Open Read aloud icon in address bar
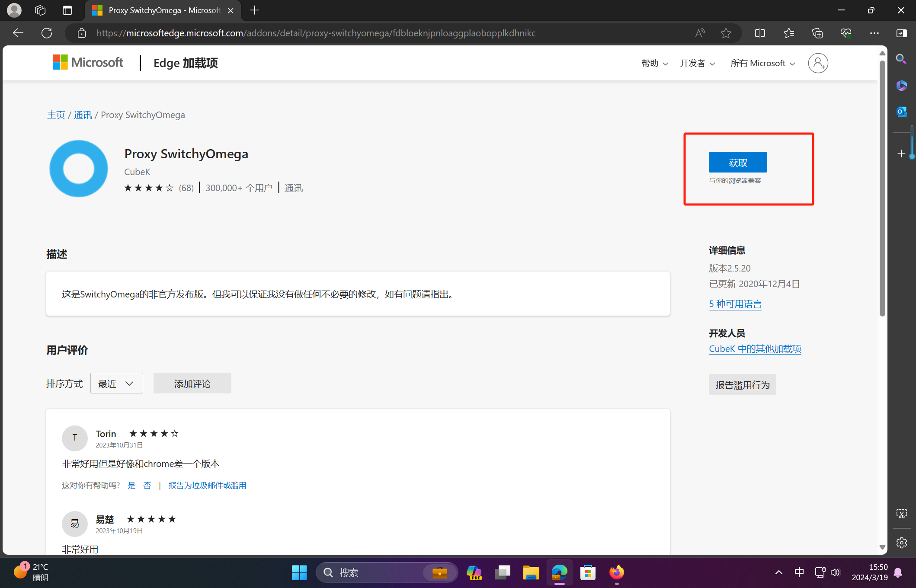 pyautogui.click(x=700, y=33)
